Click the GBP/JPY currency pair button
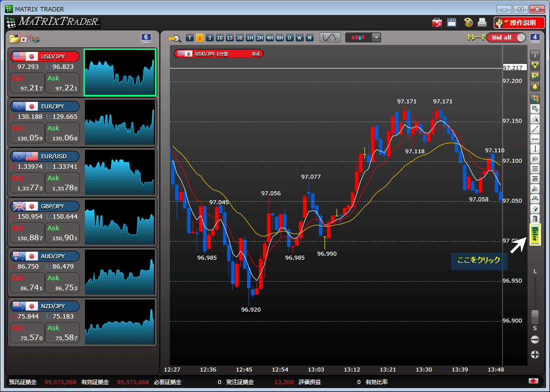The image size is (550, 392). tap(44, 206)
